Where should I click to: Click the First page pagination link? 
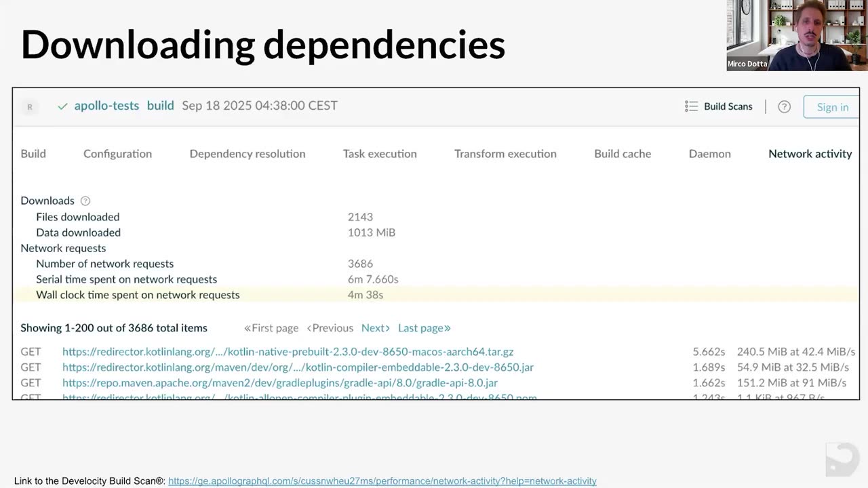point(271,328)
